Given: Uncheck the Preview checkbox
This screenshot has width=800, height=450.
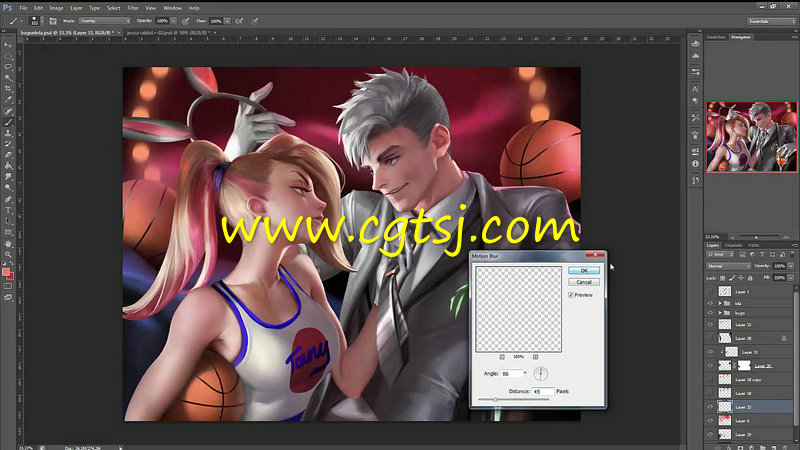Looking at the screenshot, I should tap(571, 295).
